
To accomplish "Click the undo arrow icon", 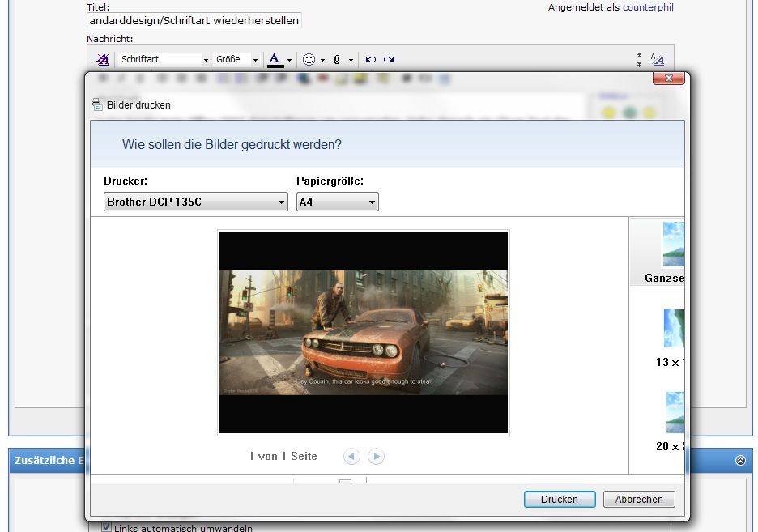I will pos(371,59).
